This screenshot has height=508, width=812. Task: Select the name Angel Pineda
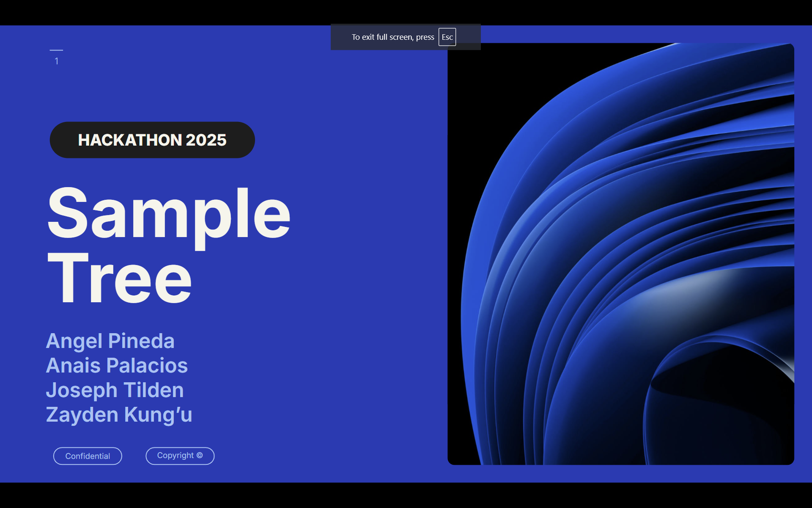[x=110, y=341]
